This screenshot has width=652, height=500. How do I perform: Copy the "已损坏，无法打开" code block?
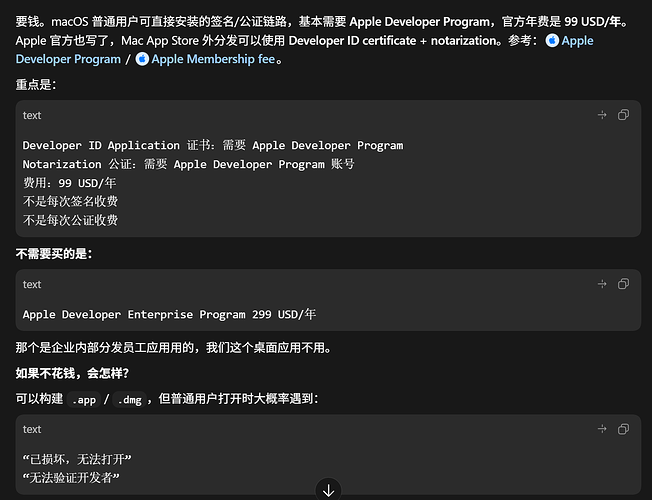[x=623, y=429]
